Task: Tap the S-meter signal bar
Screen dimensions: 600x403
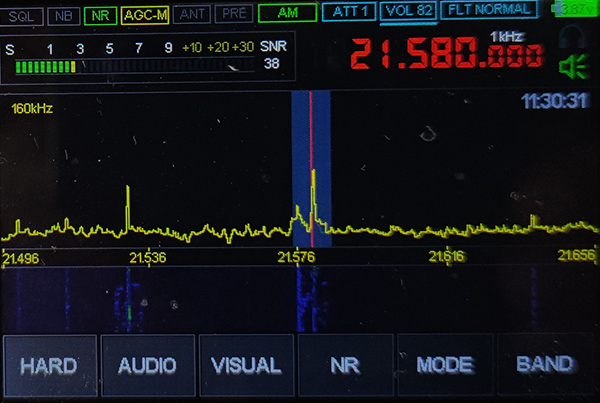Action: (135, 67)
